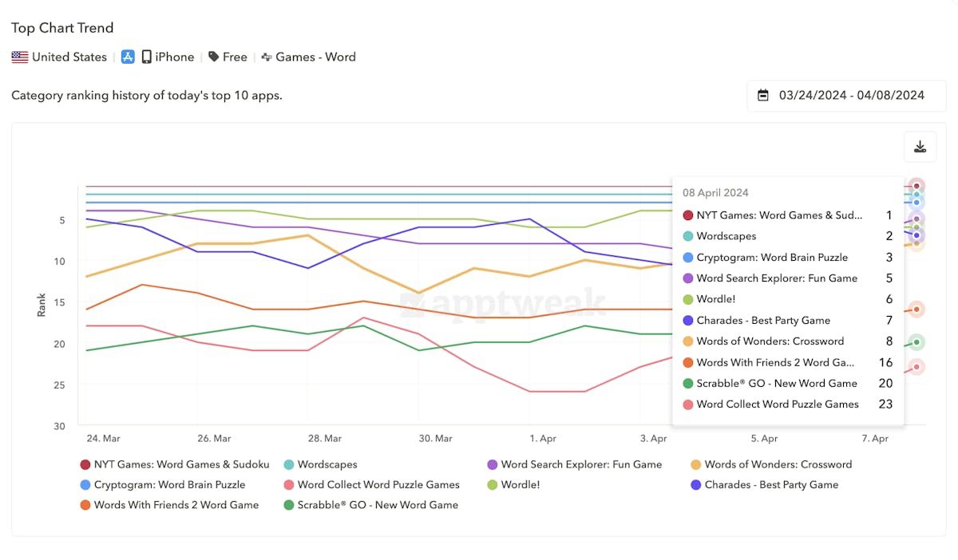Click Words of Wonders: Crossword tooltip row
958x560 pixels.
click(788, 341)
